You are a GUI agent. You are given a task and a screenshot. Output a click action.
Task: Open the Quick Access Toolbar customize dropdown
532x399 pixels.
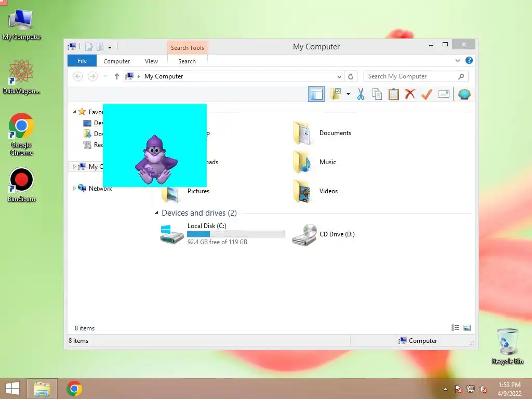point(110,47)
